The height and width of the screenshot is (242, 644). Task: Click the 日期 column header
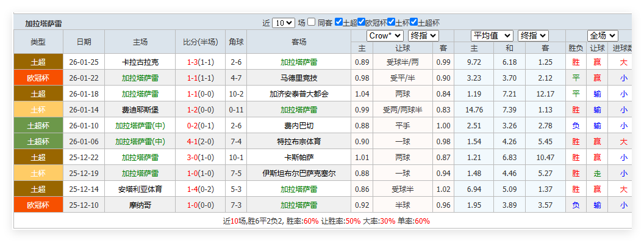pyautogui.click(x=84, y=42)
